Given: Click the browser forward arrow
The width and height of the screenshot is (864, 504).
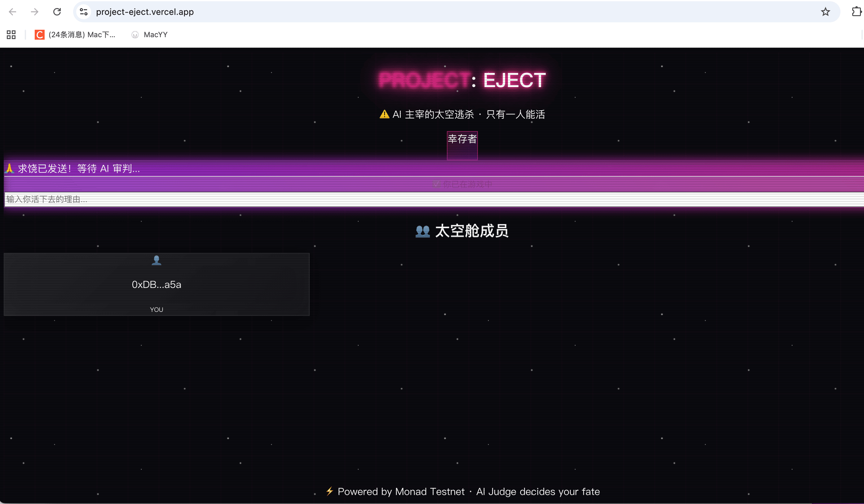Looking at the screenshot, I should coord(34,12).
